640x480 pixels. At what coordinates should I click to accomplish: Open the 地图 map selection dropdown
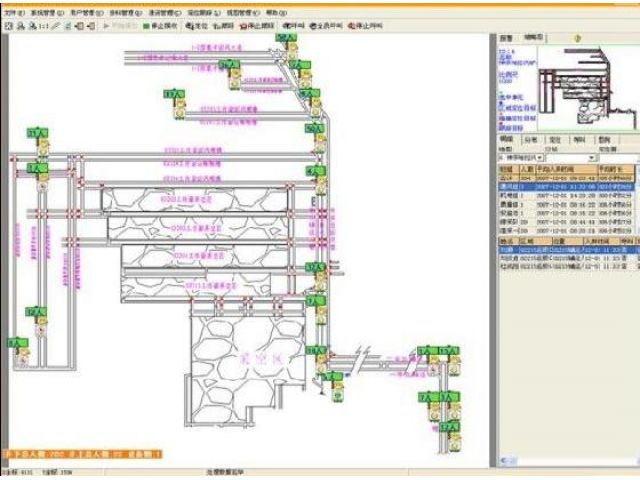click(x=541, y=158)
